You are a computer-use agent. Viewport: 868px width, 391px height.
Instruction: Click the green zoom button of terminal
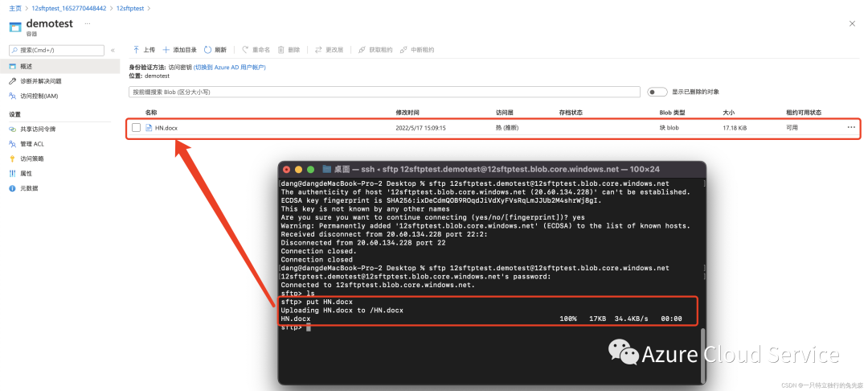pyautogui.click(x=310, y=170)
